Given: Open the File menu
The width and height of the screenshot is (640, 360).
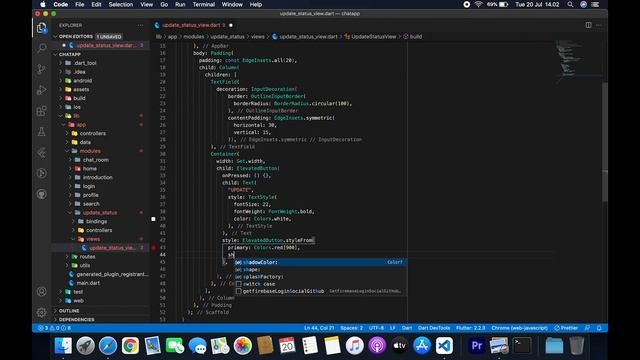Looking at the screenshot, I should pos(80,4).
